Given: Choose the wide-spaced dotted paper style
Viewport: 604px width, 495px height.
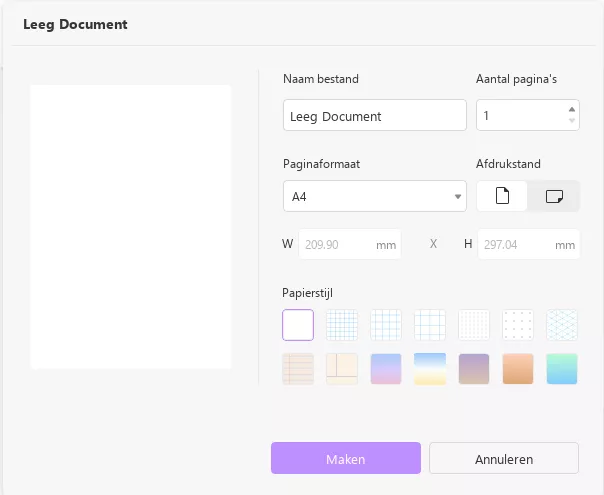Looking at the screenshot, I should click(x=518, y=325).
